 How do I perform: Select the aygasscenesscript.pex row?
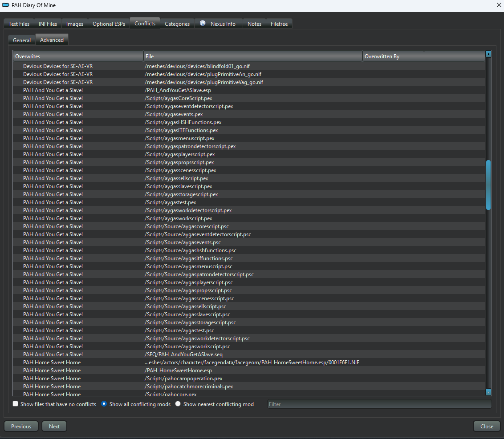coord(249,170)
